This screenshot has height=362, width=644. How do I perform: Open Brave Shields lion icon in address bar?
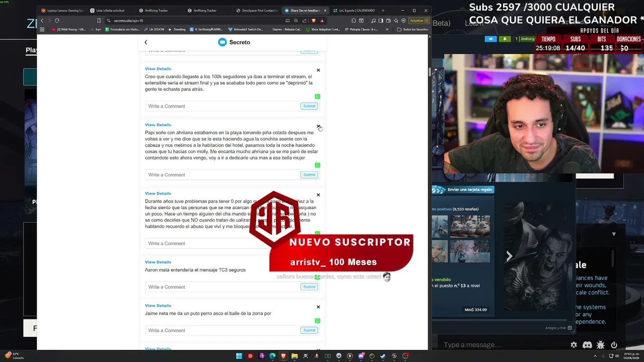(313, 21)
